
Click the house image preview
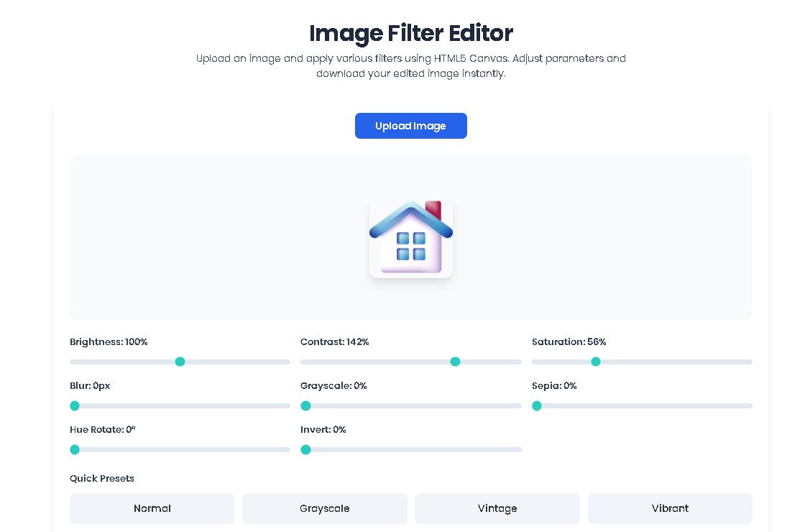point(410,237)
